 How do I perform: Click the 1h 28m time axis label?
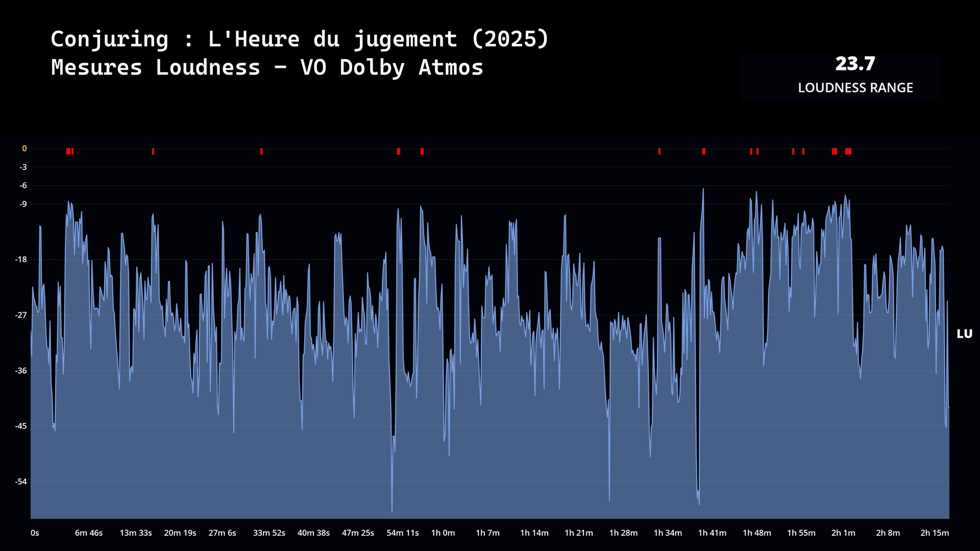pyautogui.click(x=623, y=533)
